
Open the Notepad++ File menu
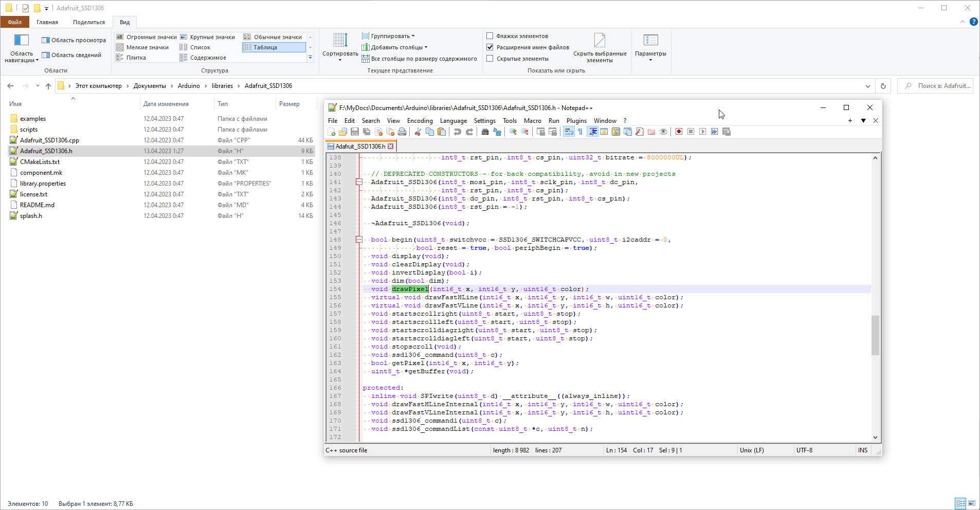[x=333, y=121]
